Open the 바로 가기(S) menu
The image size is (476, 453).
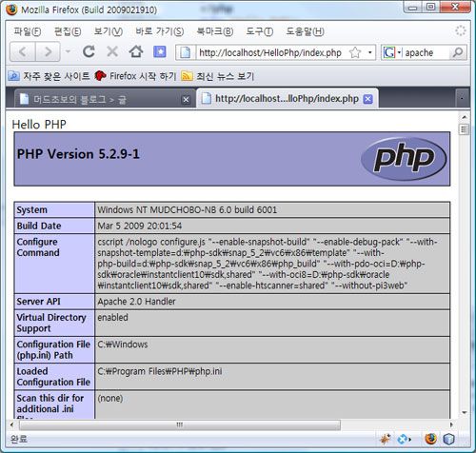[x=160, y=31]
